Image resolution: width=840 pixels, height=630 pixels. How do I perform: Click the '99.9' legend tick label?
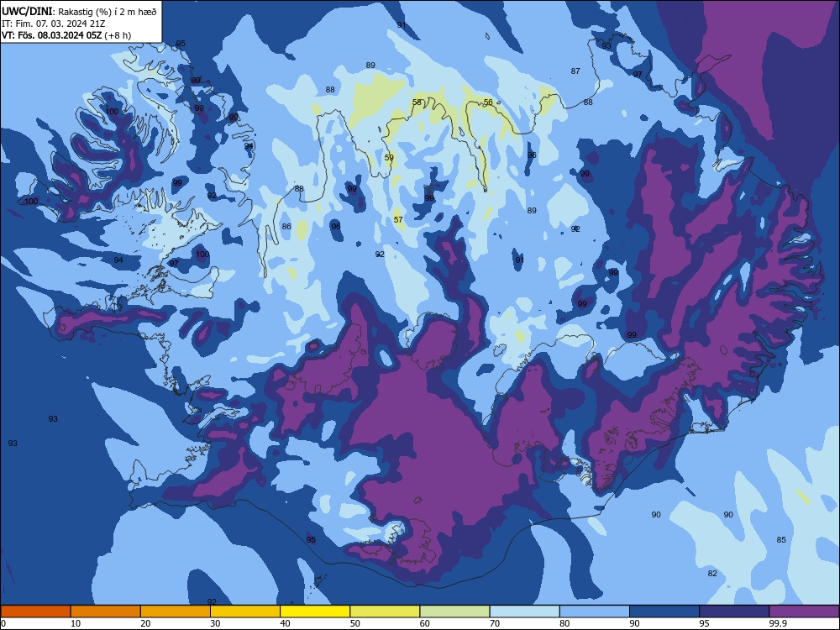778,623
